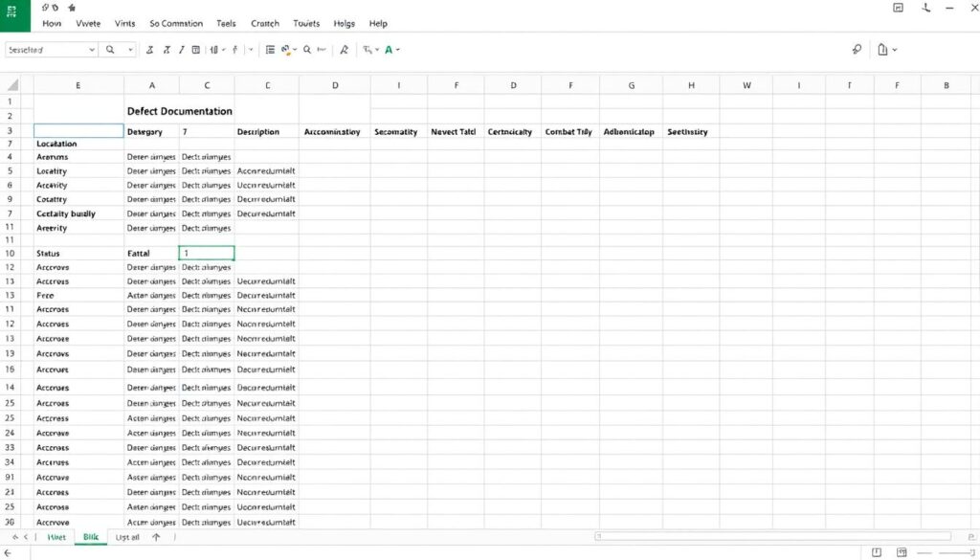
Task: Open the Vints menu
Action: coord(125,23)
